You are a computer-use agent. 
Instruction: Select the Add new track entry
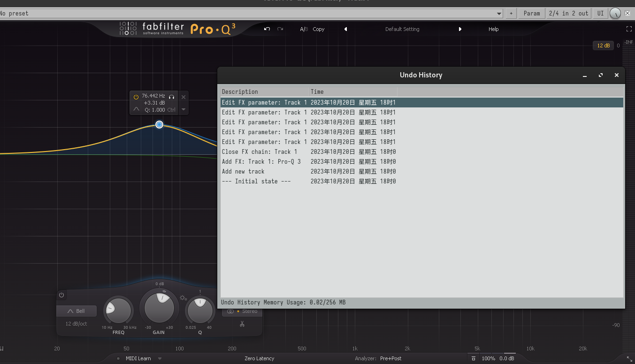click(x=422, y=171)
